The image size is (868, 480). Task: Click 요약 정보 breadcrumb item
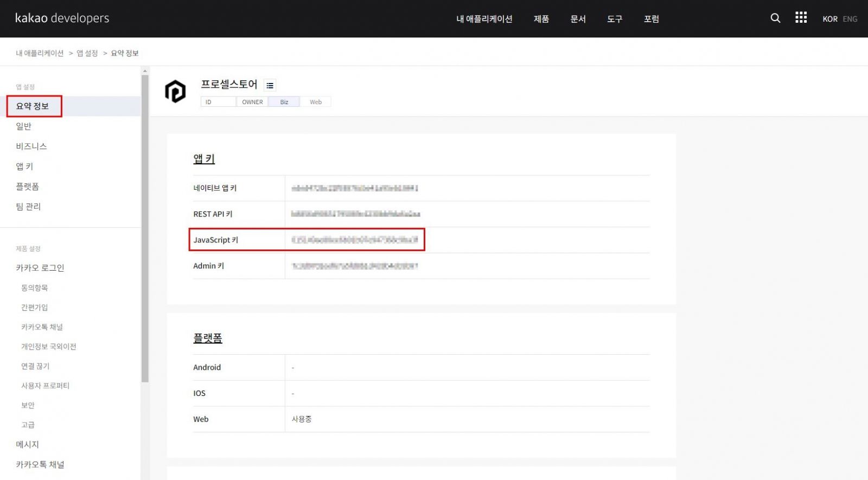click(125, 53)
